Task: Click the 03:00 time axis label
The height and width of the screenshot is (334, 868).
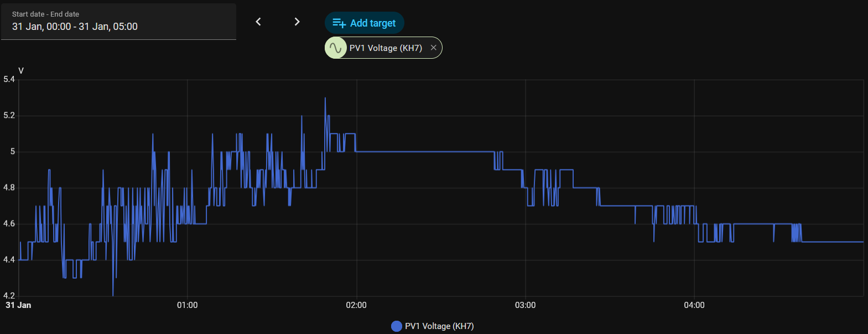Action: point(525,305)
